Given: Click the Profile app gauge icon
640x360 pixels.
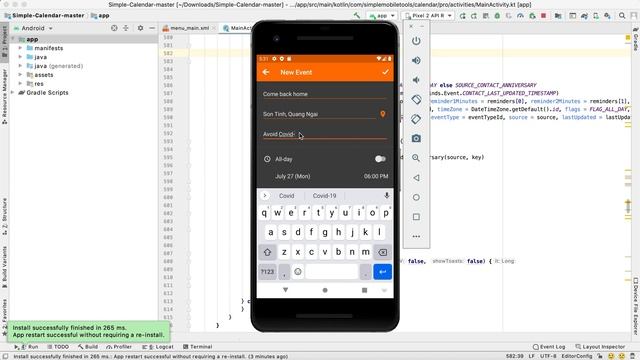Looking at the screenshot, I should click(520, 16).
